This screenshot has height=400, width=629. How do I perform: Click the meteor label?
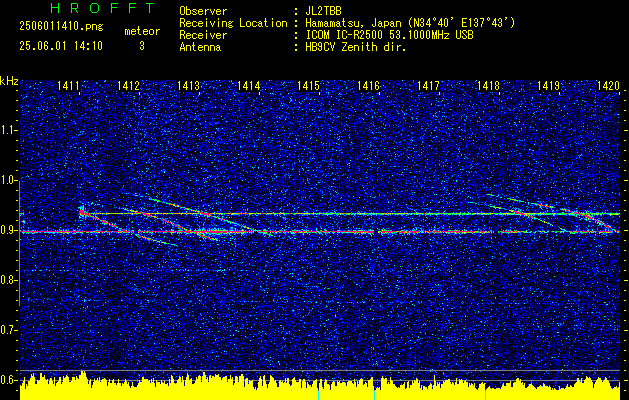(142, 31)
